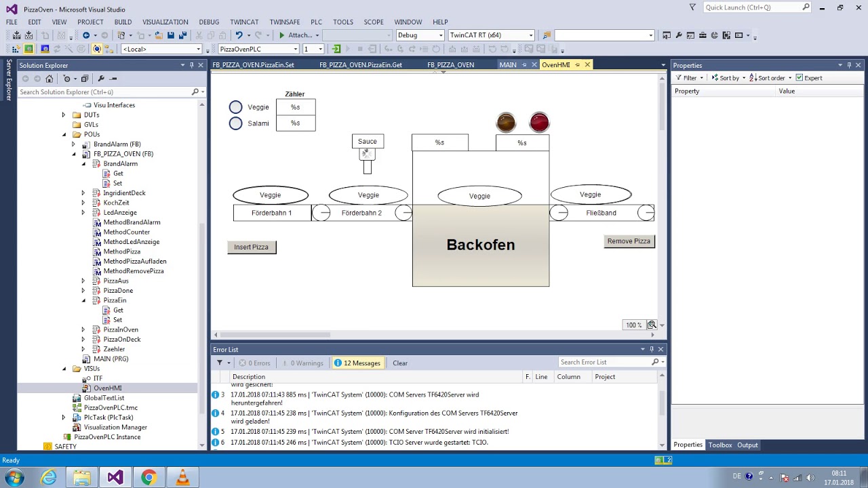Open Visual Studio from the Windows taskbar
The image size is (868, 488).
coord(115,478)
